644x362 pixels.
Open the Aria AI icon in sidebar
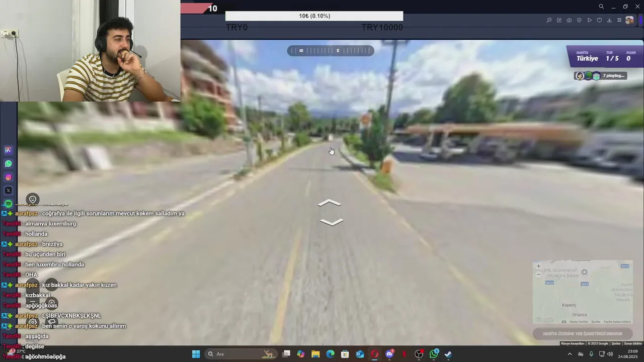[8, 150]
